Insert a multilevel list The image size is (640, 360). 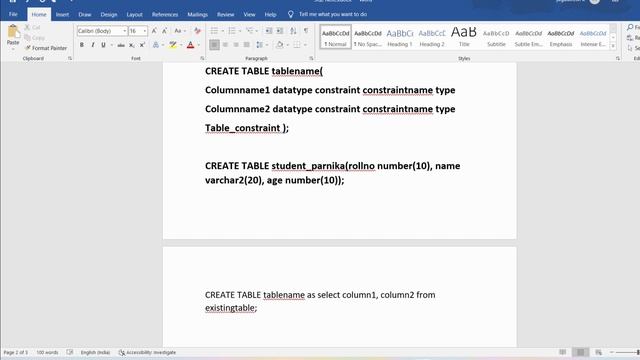[x=249, y=31]
